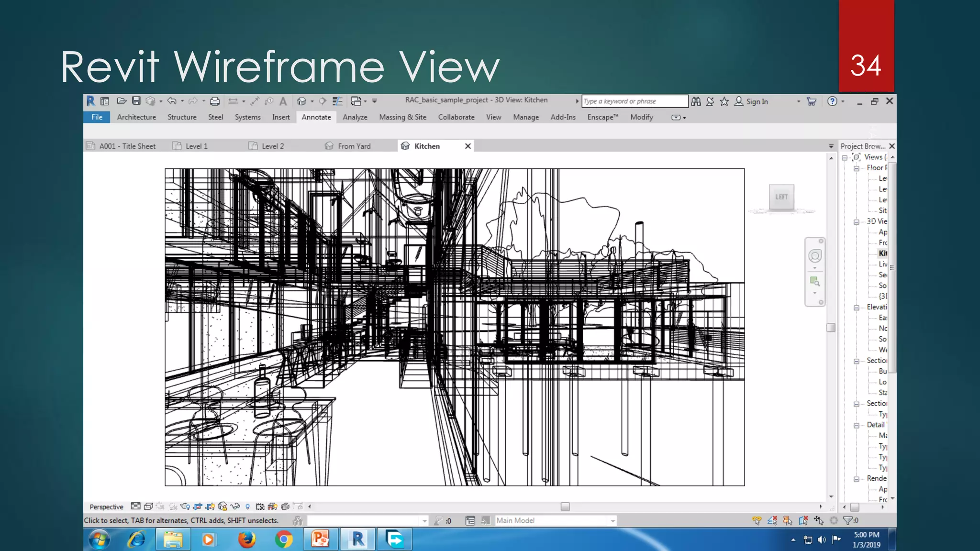This screenshot has height=551, width=980.
Task: Click the Temporary Hide/Isolate glasses icon
Action: pyautogui.click(x=235, y=507)
